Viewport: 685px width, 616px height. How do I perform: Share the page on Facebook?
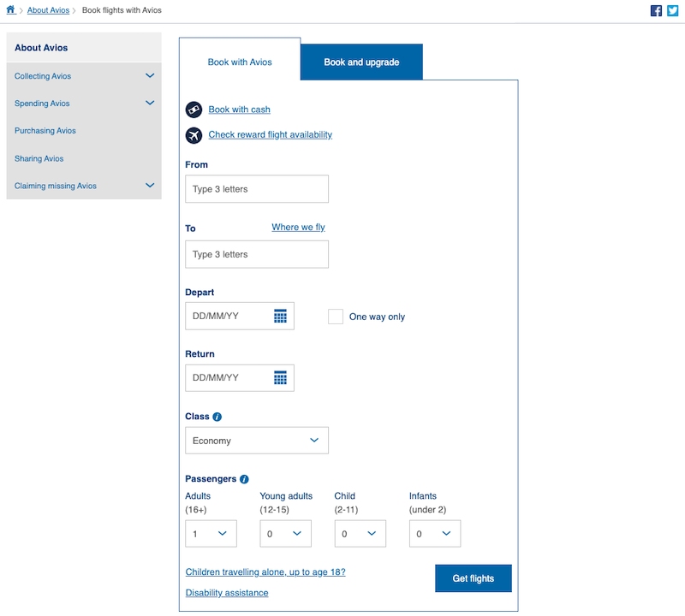(x=656, y=10)
